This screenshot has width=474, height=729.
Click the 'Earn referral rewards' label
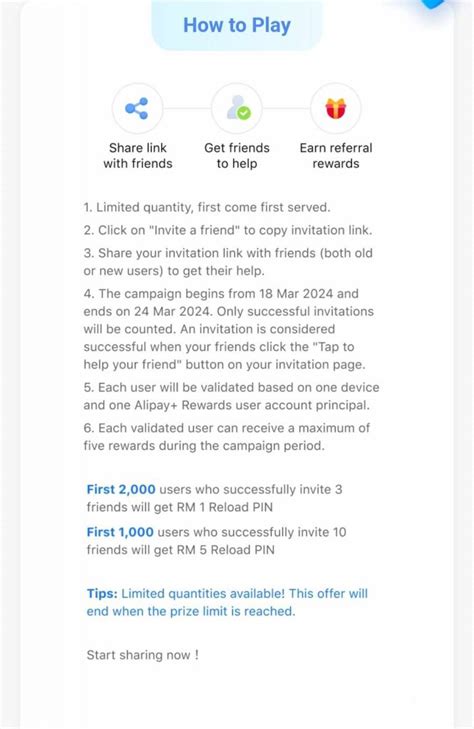pyautogui.click(x=336, y=156)
